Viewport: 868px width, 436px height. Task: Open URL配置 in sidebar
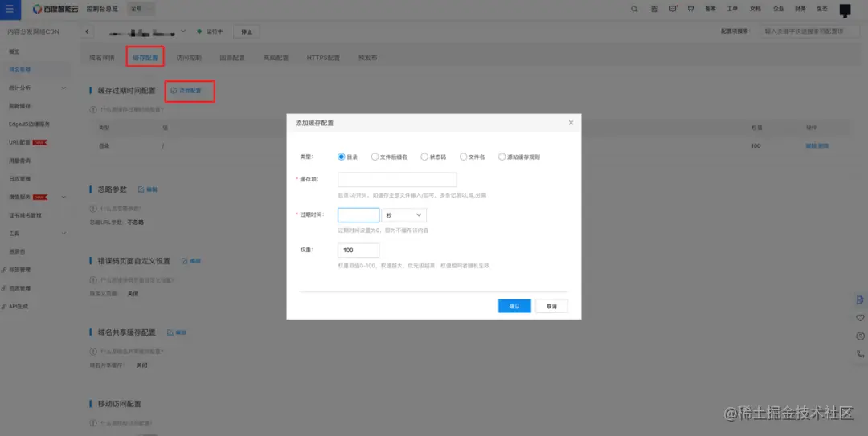pos(19,142)
